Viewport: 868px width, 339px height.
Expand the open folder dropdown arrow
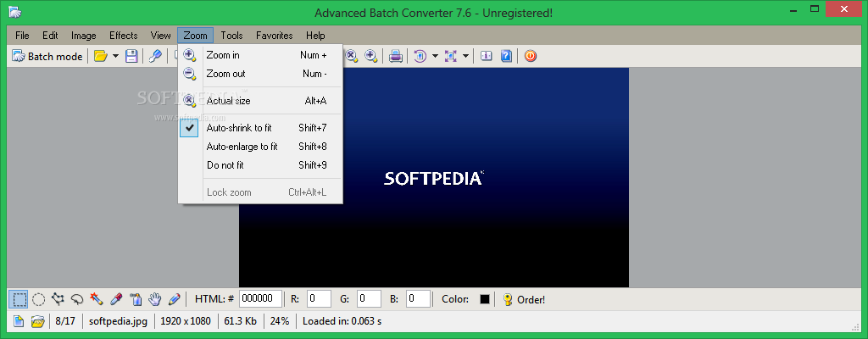tap(115, 56)
